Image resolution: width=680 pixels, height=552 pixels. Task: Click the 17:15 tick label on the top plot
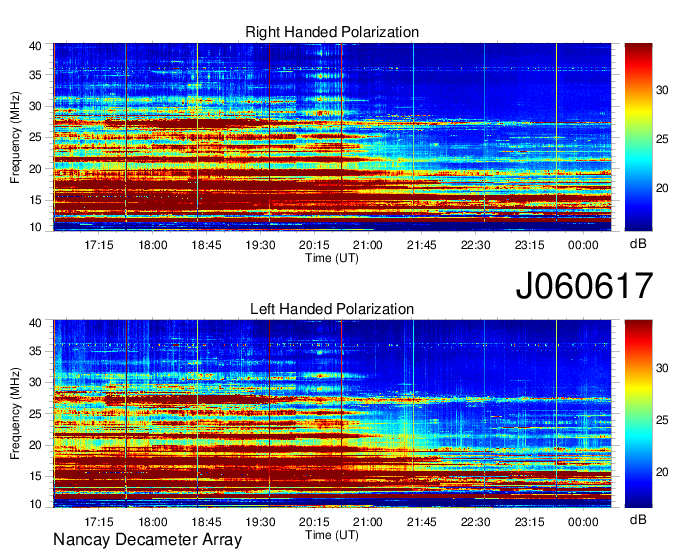coord(99,245)
